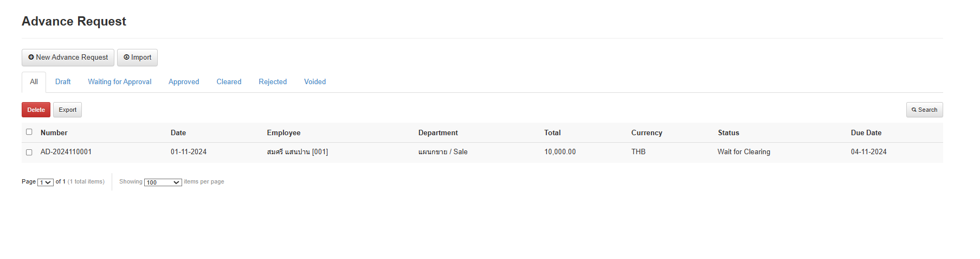
Task: Open the page number dropdown
Action: (x=46, y=182)
